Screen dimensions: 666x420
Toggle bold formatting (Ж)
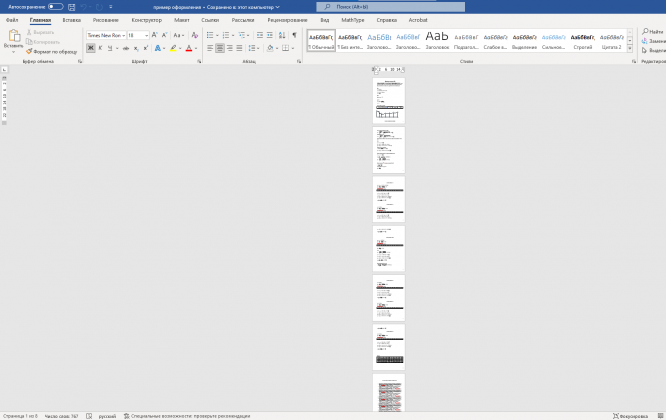91,47
